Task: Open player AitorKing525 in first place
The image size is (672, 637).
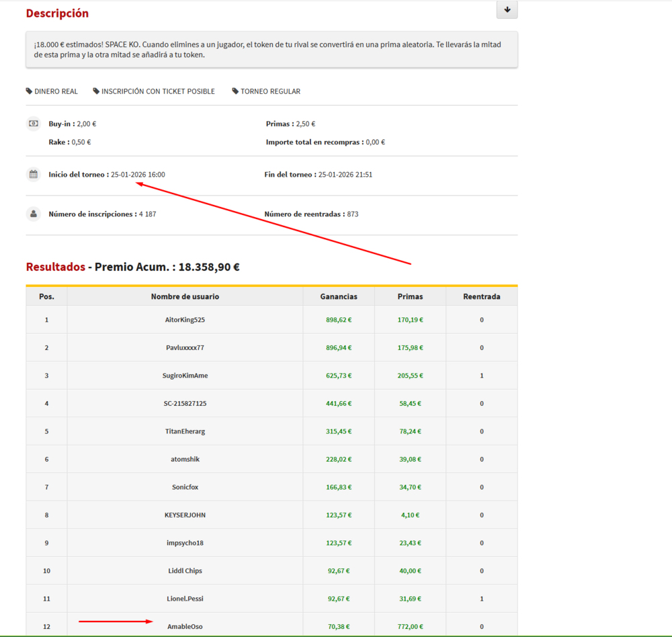Action: 185,320
